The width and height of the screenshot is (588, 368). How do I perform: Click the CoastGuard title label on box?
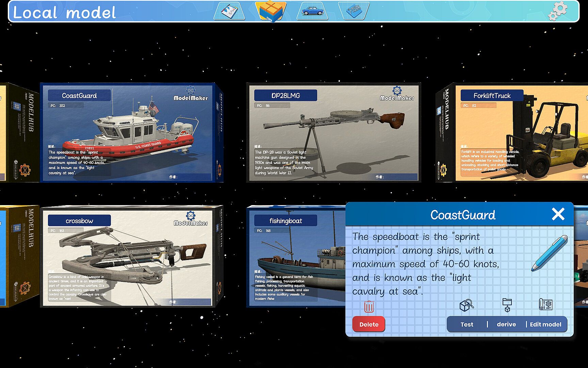point(79,95)
